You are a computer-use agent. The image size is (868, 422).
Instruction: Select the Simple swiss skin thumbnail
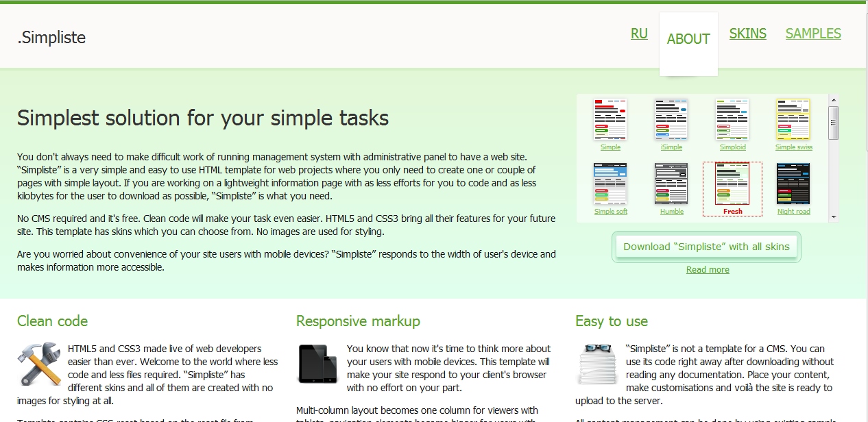[793, 120]
